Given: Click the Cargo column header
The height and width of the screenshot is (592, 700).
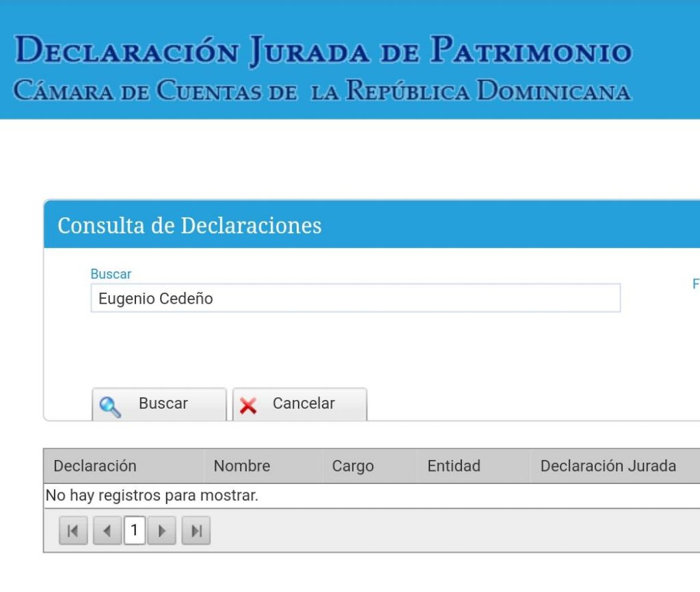Looking at the screenshot, I should tap(353, 466).
